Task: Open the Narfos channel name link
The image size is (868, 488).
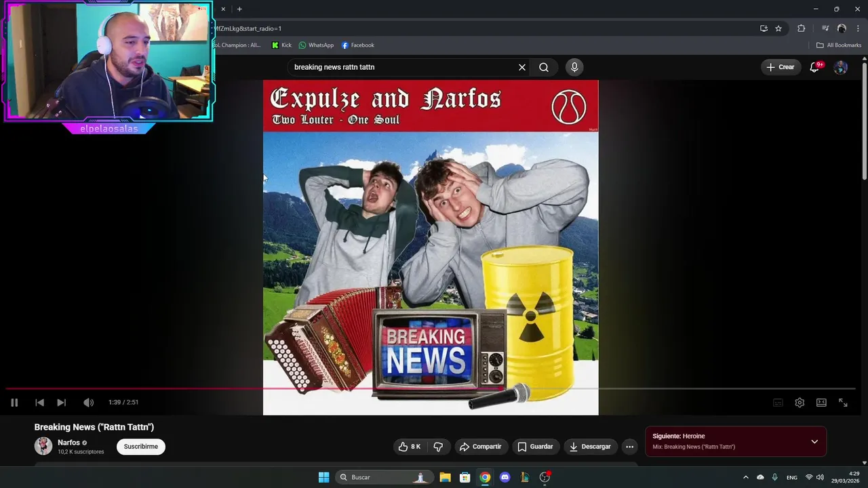Action: 68,443
